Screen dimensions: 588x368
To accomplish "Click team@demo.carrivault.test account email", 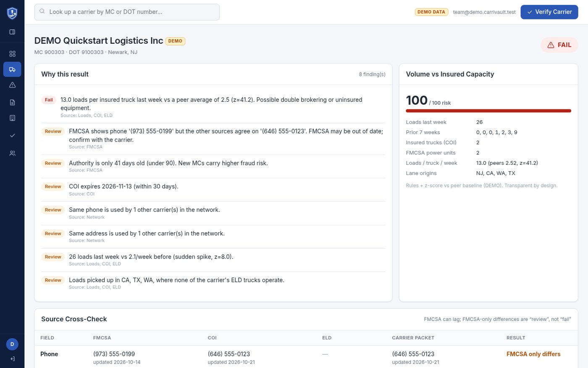I will point(484,12).
